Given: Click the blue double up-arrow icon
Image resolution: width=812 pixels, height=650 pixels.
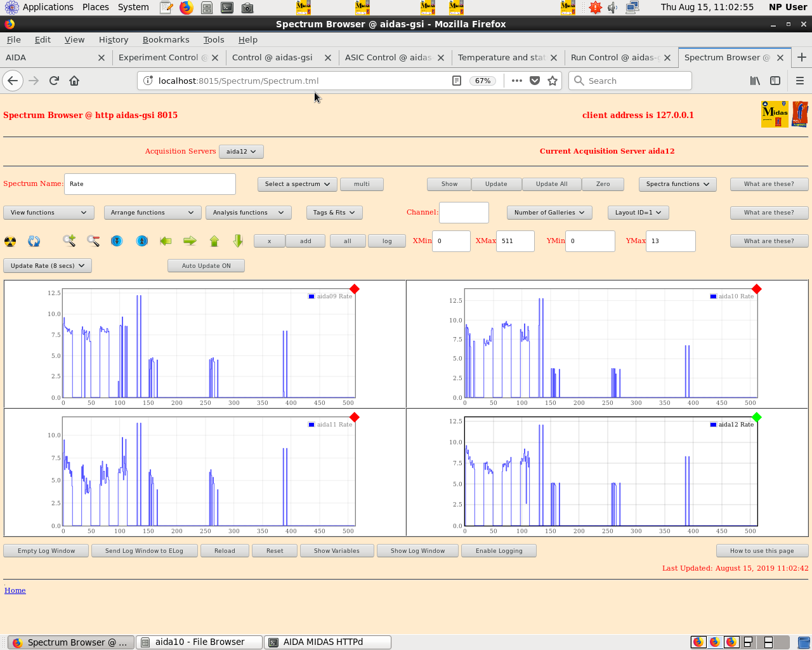Looking at the screenshot, I should (x=142, y=241).
